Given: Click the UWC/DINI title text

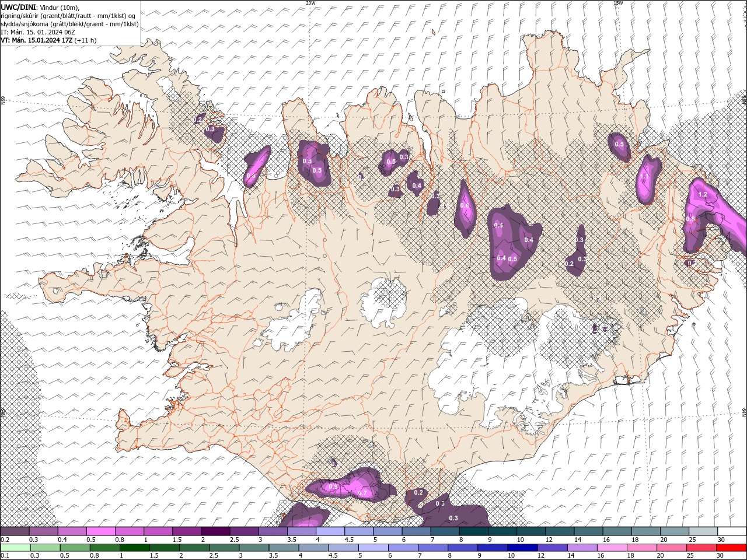Looking at the screenshot, I should [x=18, y=7].
